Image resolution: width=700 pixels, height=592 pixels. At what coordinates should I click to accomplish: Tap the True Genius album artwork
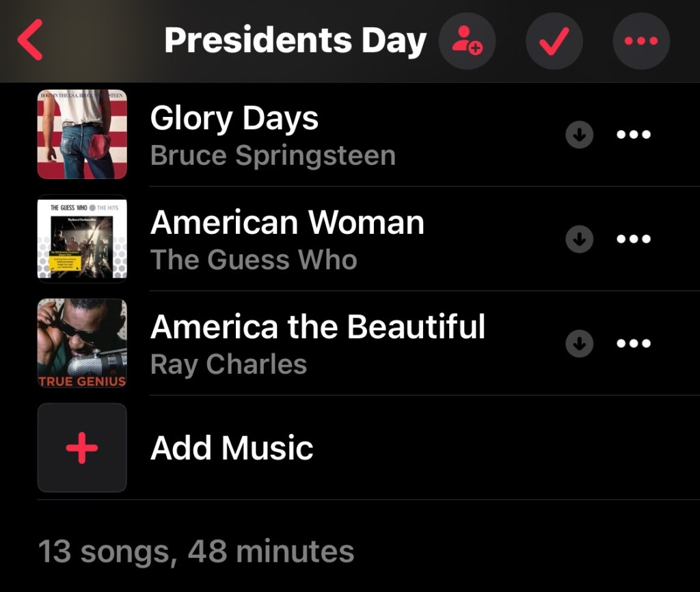pos(82,343)
